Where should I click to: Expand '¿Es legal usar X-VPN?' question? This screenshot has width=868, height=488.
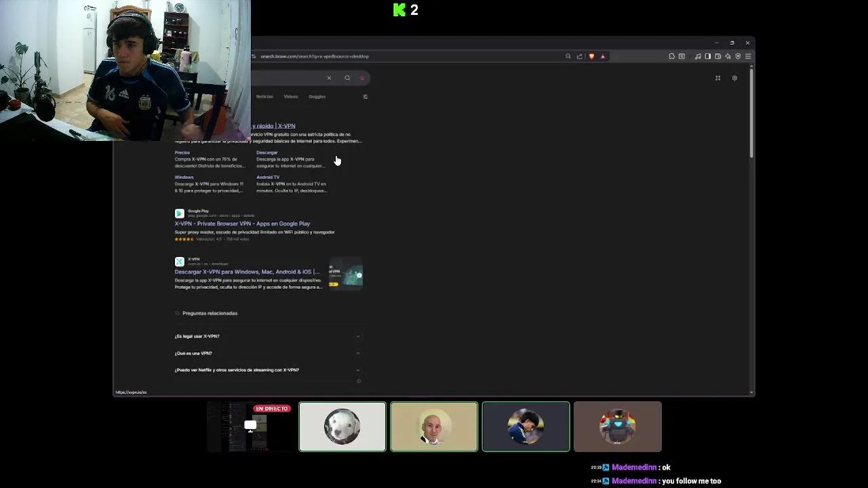[x=268, y=336]
